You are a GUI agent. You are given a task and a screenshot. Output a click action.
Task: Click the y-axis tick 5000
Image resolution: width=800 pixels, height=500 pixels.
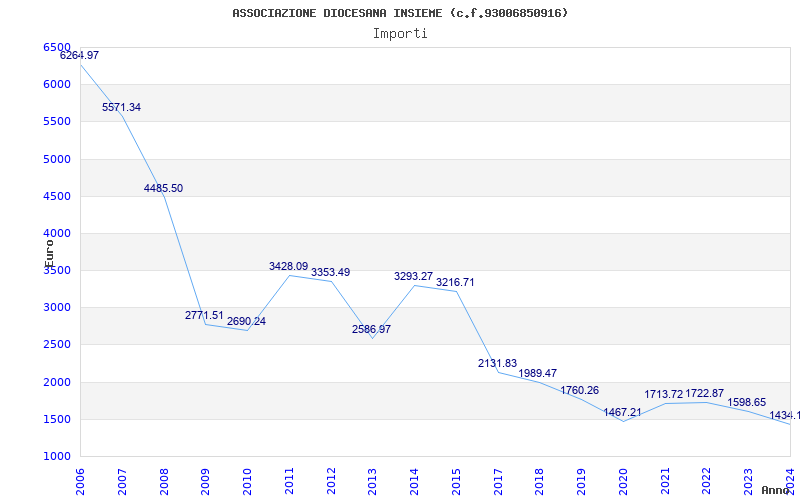click(x=57, y=159)
